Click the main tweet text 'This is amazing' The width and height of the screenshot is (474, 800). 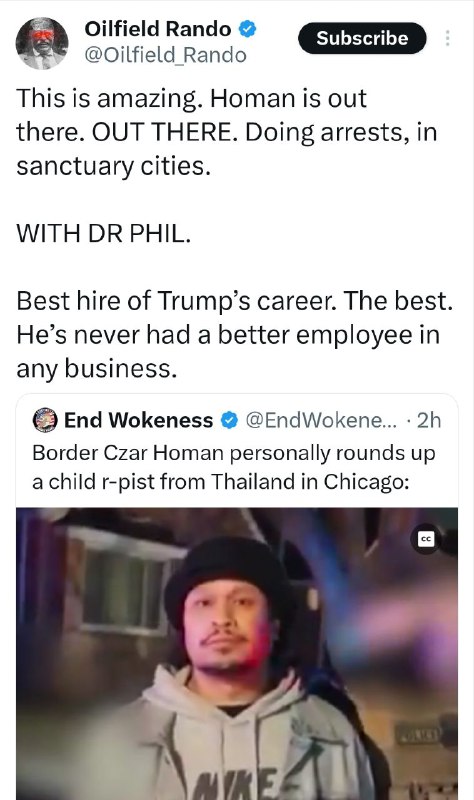tap(227, 132)
